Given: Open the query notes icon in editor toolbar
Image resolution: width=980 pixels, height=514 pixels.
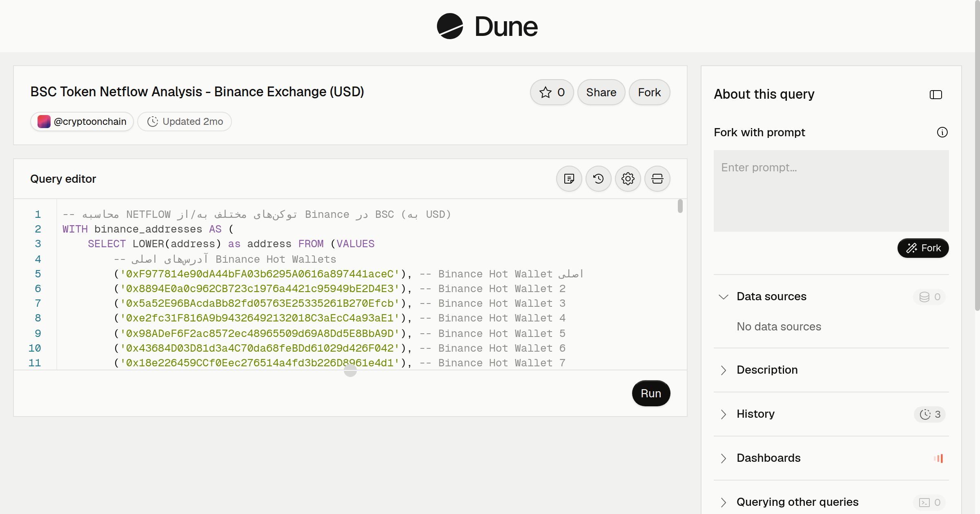Looking at the screenshot, I should point(569,179).
